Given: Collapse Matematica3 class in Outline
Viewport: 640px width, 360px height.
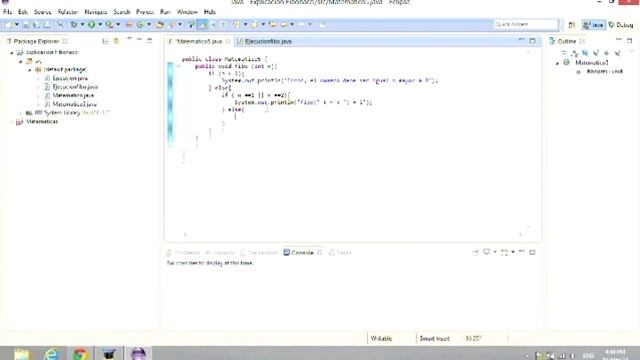Looking at the screenshot, I should [558, 63].
